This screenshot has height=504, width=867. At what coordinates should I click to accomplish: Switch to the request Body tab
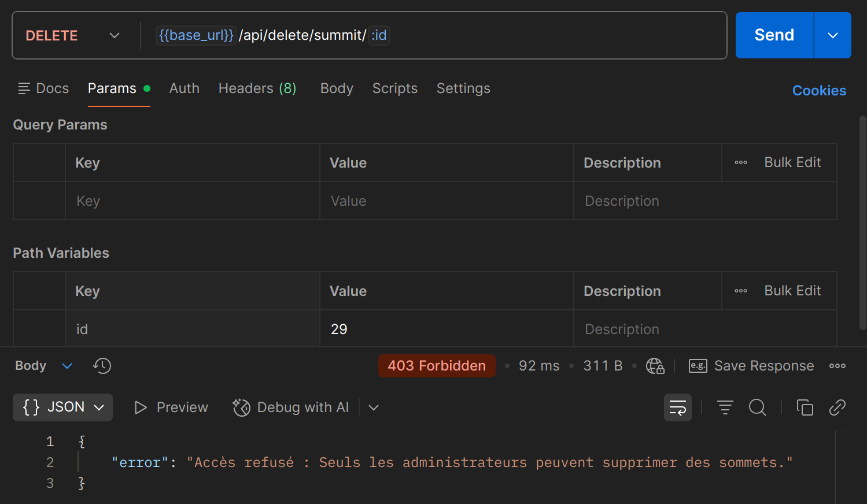337,88
